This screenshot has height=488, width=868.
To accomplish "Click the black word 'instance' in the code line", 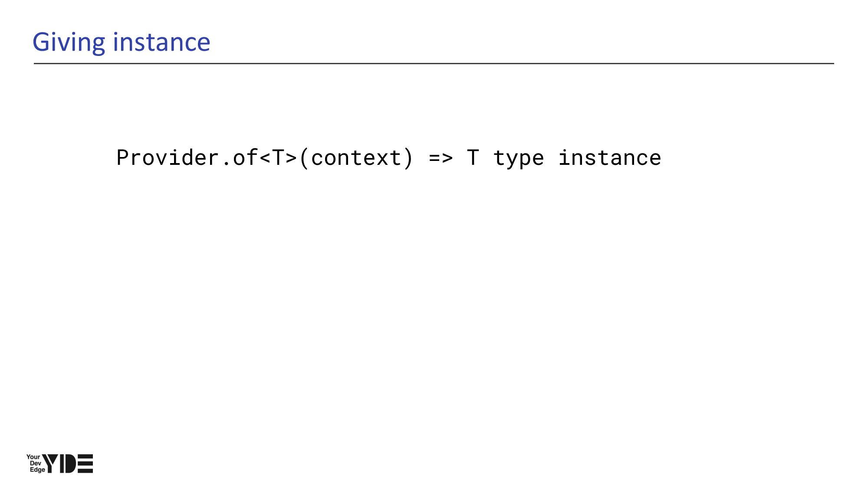I will tap(609, 157).
